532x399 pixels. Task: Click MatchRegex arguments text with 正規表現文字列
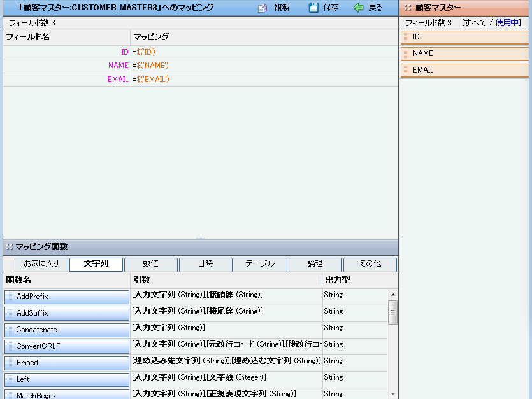click(214, 394)
